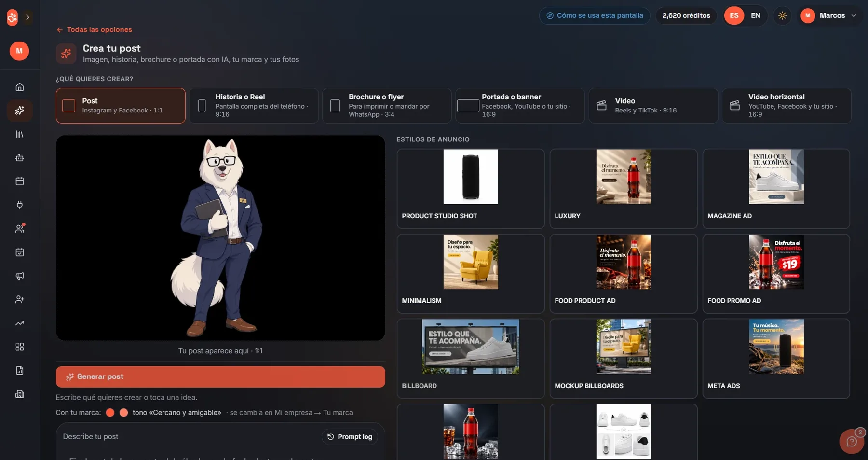Image resolution: width=868 pixels, height=460 pixels.
Task: Choose the Food Promo Ad style
Action: (776, 274)
